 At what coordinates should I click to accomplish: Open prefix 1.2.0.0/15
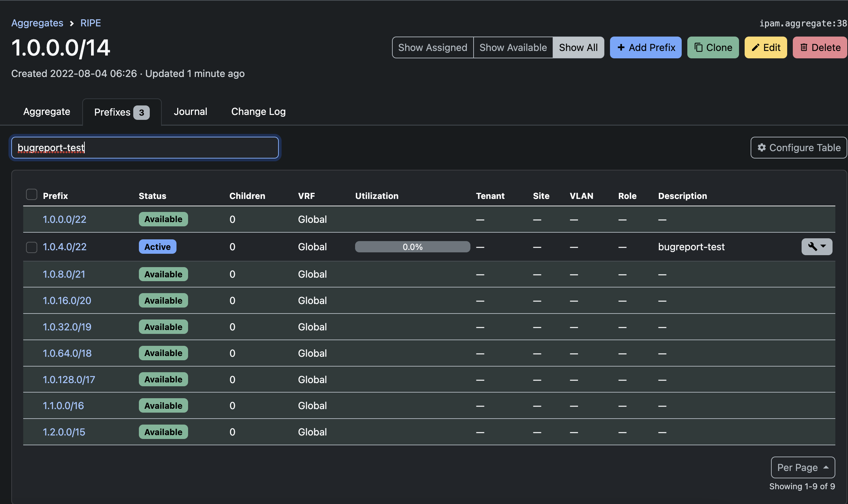click(64, 432)
